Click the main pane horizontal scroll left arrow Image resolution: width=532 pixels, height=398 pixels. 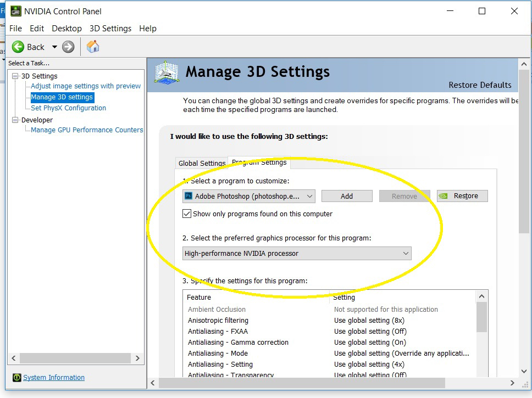(x=153, y=383)
